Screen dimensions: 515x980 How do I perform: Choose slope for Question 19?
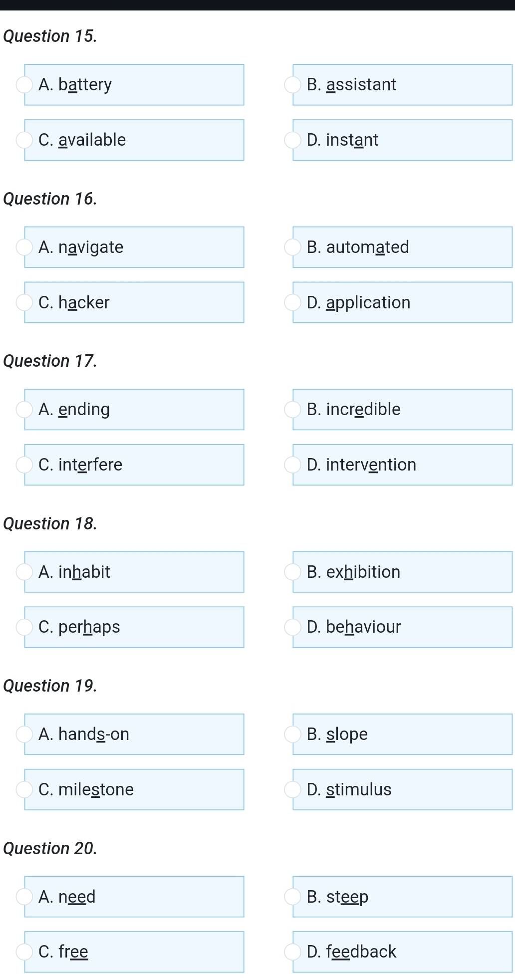tap(292, 735)
